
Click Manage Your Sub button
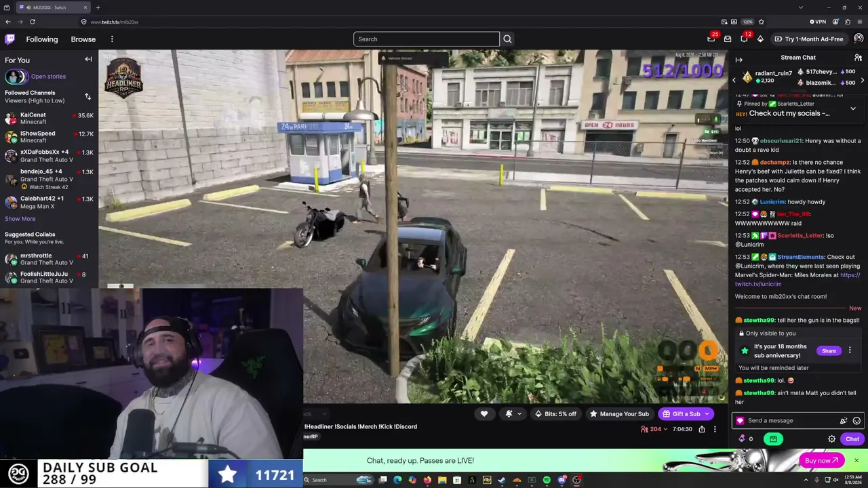(619, 414)
